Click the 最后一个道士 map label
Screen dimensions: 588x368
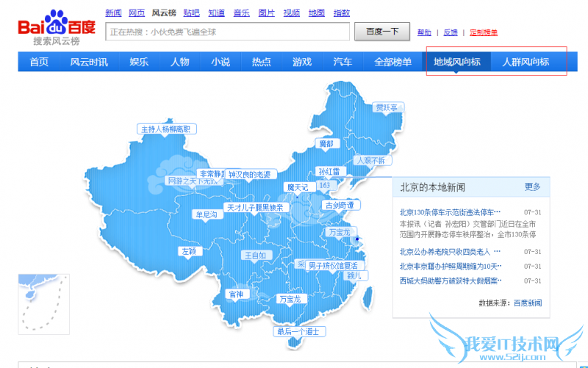(299, 331)
